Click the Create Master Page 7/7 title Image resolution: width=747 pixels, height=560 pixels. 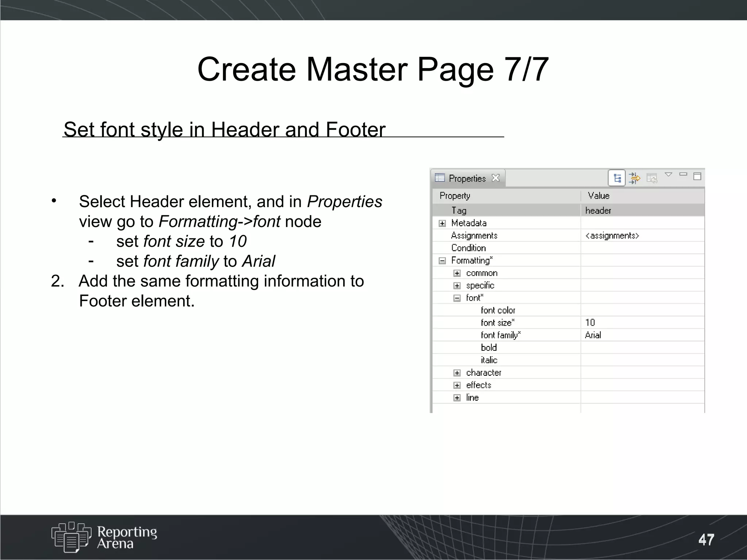point(373,69)
